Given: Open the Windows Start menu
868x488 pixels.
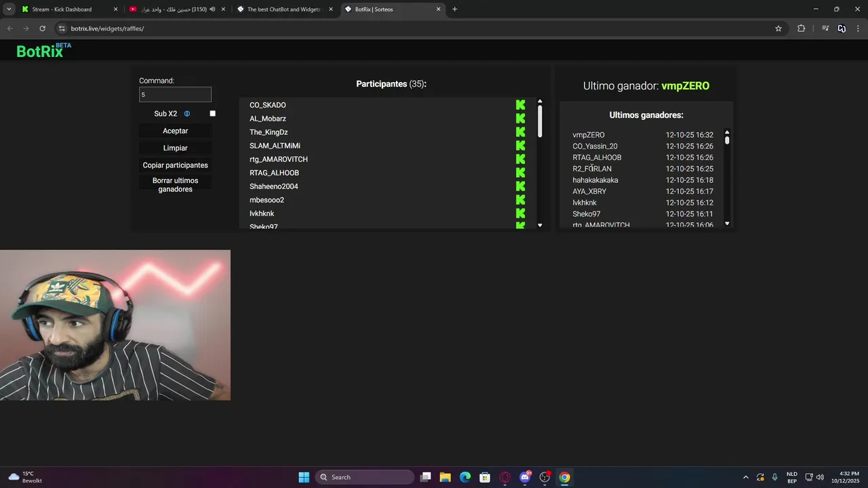Looking at the screenshot, I should pyautogui.click(x=304, y=477).
